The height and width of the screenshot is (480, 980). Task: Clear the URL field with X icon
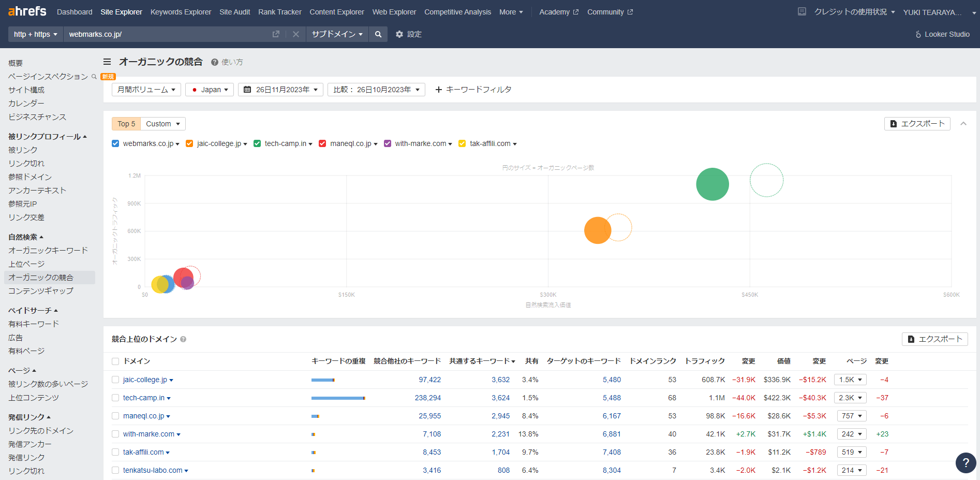[295, 34]
